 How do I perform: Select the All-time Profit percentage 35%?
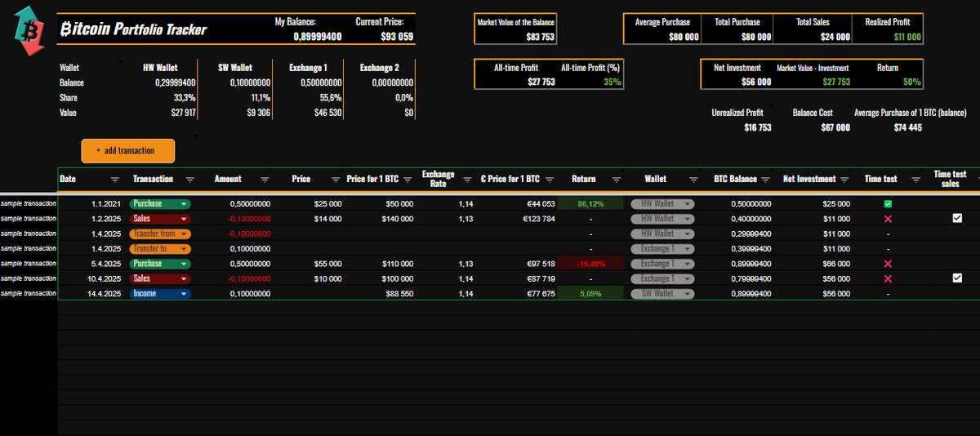point(612,82)
